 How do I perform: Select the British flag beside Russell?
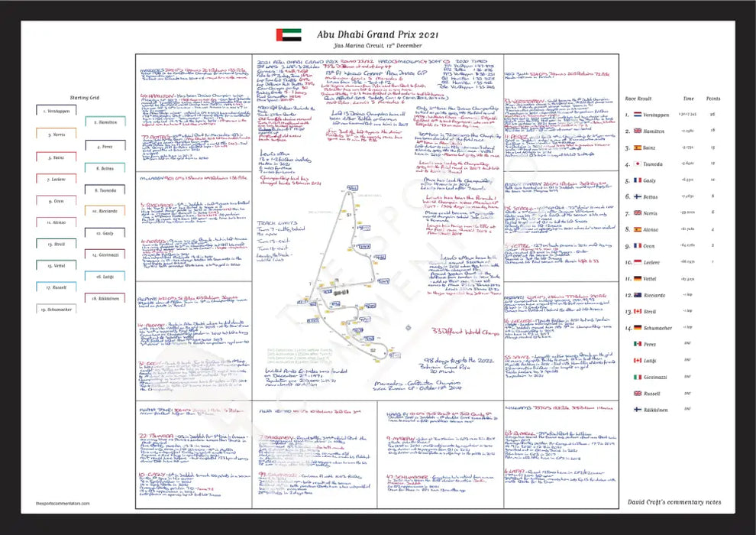638,394
